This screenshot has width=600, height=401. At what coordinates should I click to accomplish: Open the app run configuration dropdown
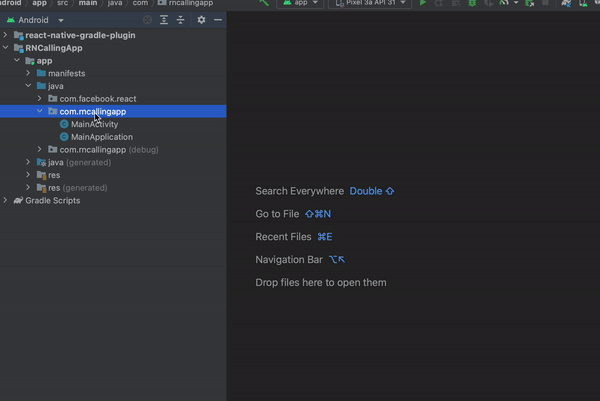(300, 3)
